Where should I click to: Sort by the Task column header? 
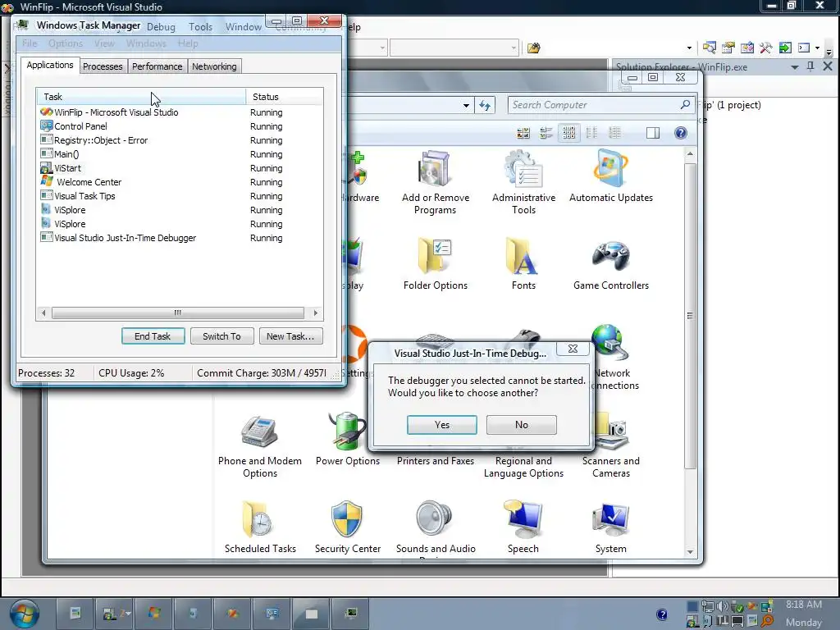click(x=141, y=97)
